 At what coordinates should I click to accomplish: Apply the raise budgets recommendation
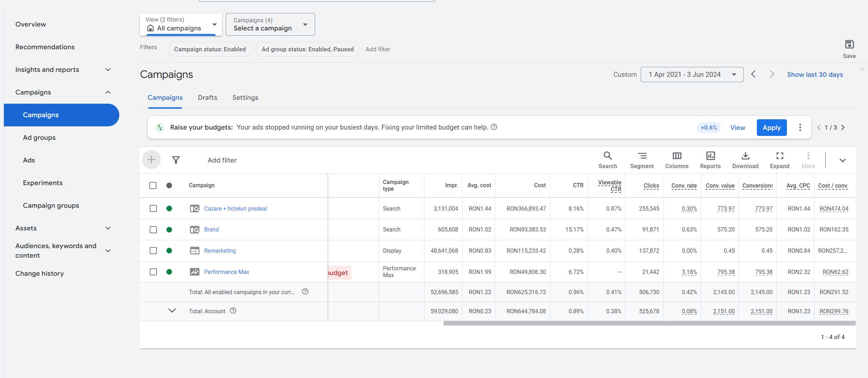[771, 128]
